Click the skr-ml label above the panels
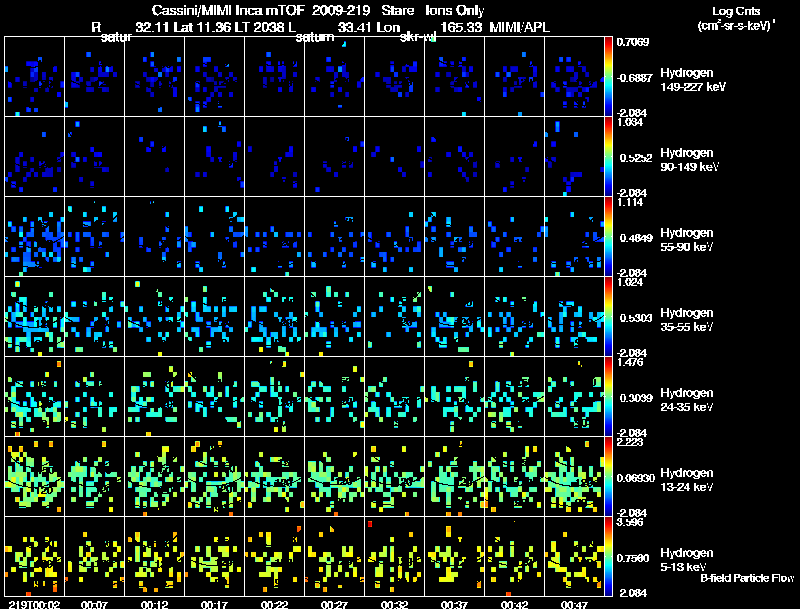The height and width of the screenshot is (609, 800). [x=417, y=38]
